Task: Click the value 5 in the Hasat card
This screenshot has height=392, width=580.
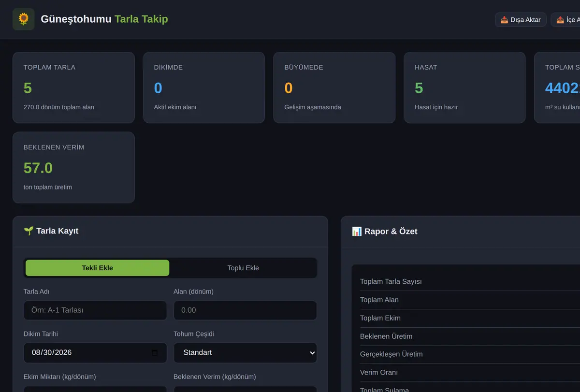Action: [419, 88]
